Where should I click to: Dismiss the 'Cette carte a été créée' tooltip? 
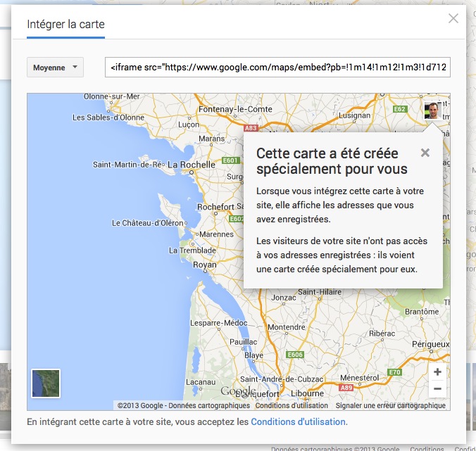click(425, 153)
